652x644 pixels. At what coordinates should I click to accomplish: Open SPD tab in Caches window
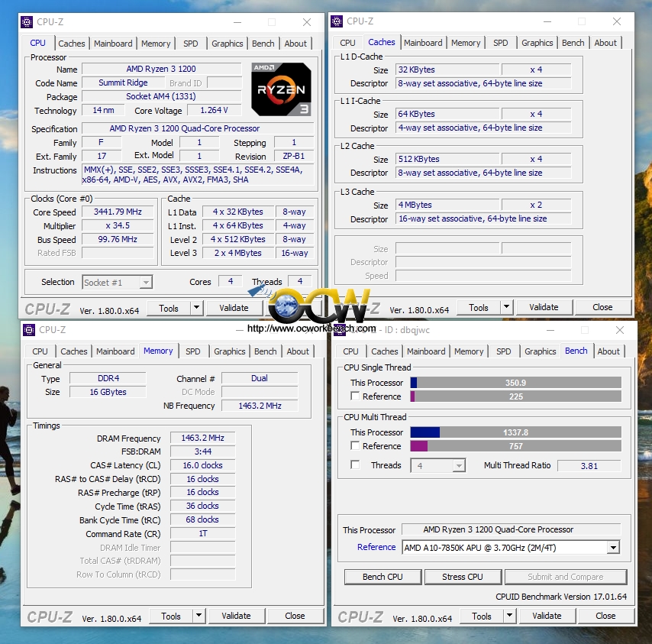coord(501,43)
